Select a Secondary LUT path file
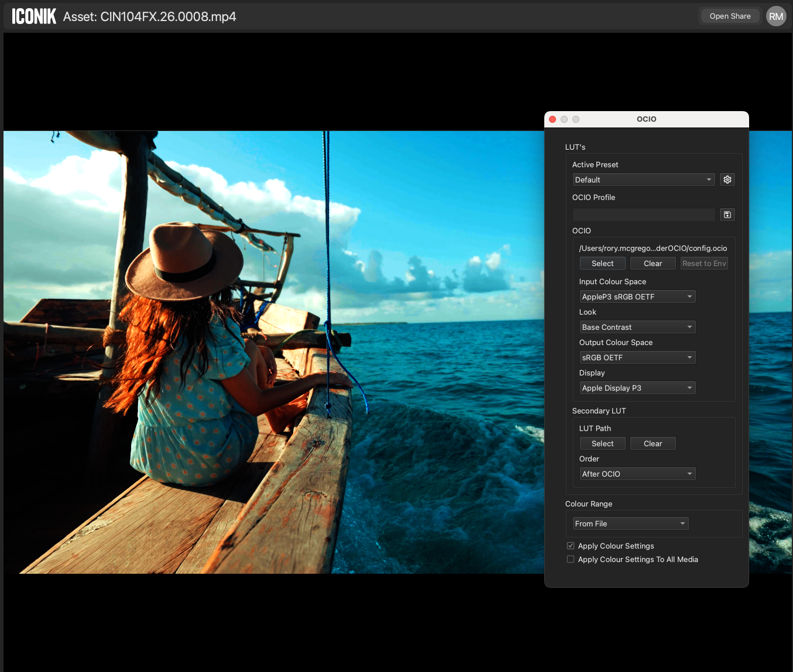The width and height of the screenshot is (793, 672). [x=602, y=443]
